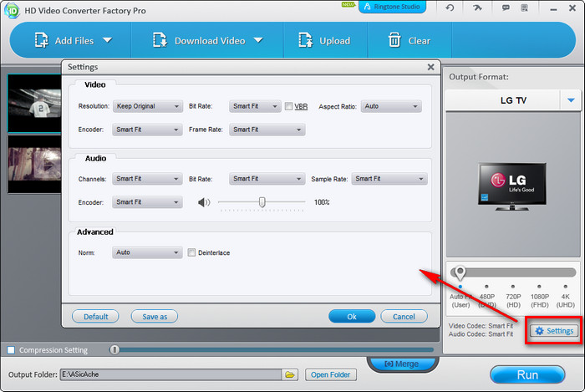The width and height of the screenshot is (585, 392).
Task: Close the Settings dialog with the X
Action: [x=430, y=67]
